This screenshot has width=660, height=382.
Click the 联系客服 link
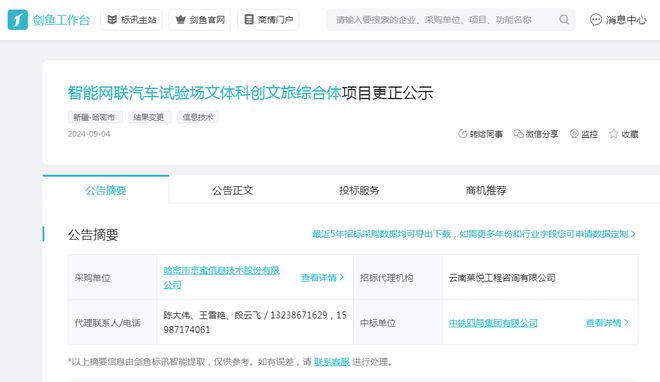click(x=332, y=362)
